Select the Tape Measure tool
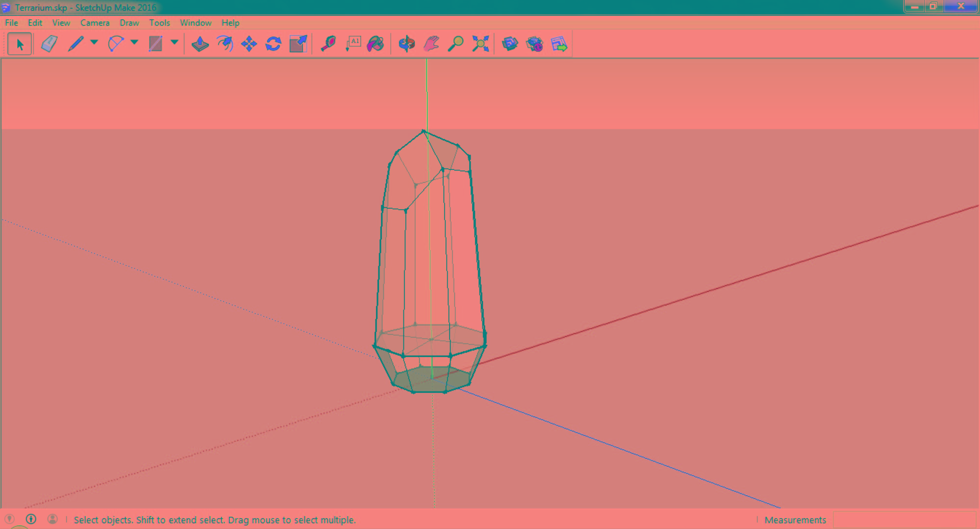Image resolution: width=980 pixels, height=529 pixels. [x=328, y=44]
